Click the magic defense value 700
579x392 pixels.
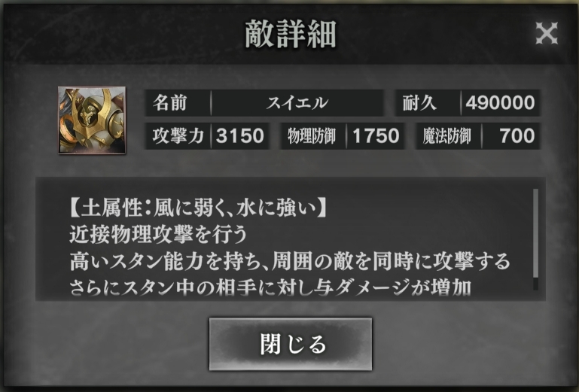(517, 136)
